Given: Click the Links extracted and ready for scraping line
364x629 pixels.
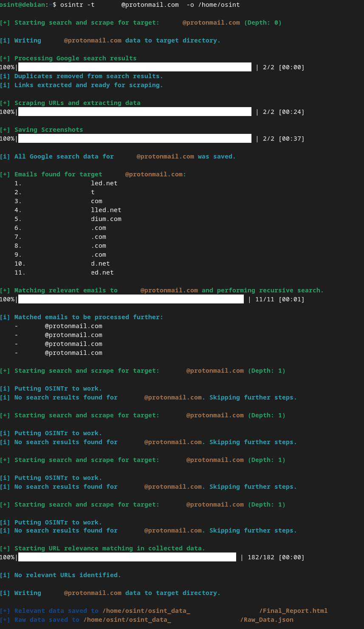Looking at the screenshot, I should click(x=88, y=85).
